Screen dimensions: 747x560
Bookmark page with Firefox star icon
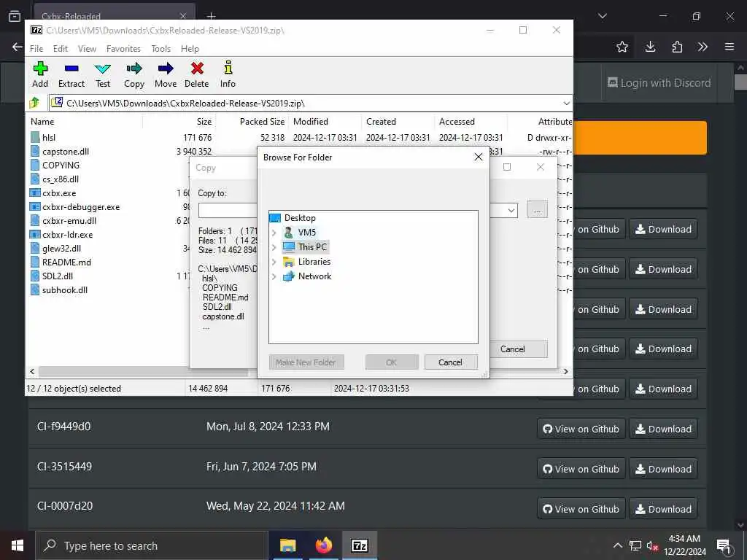[x=622, y=47]
